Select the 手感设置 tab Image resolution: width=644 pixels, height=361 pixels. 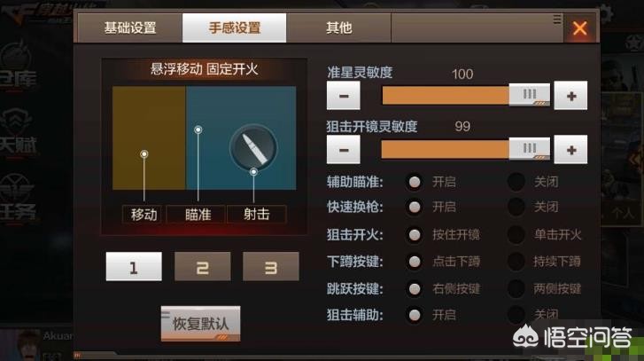(x=234, y=28)
